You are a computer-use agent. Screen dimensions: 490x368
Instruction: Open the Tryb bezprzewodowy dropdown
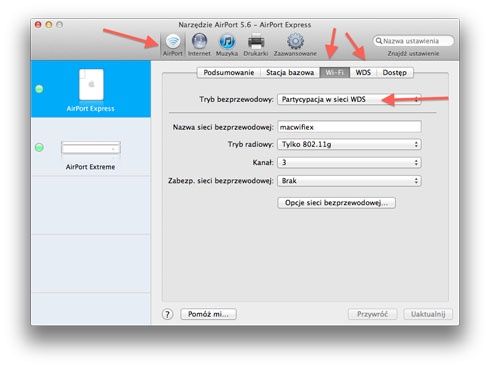coord(349,99)
